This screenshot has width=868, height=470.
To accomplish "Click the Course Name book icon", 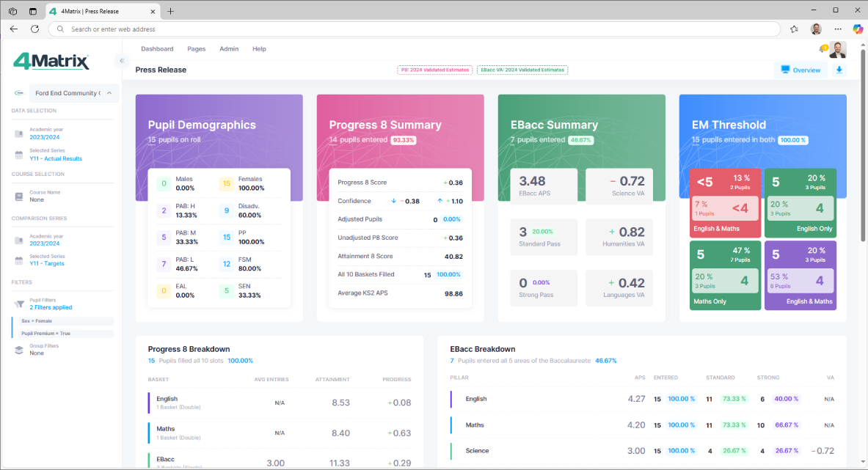I will point(19,197).
